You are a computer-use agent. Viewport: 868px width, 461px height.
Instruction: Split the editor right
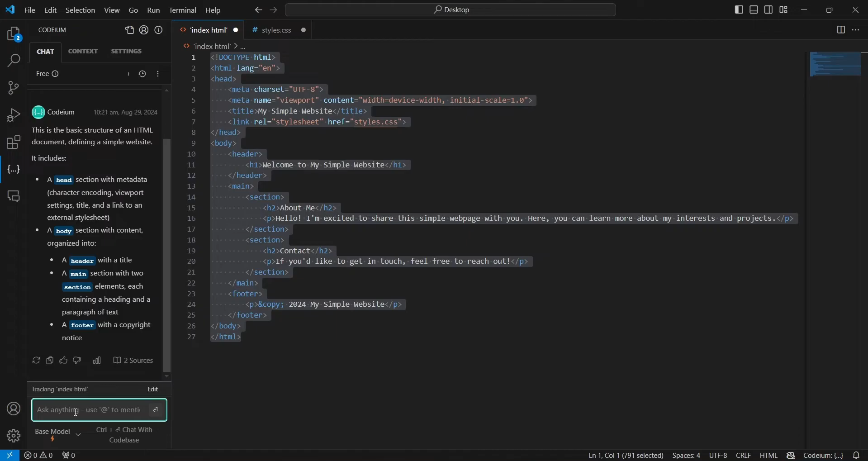click(x=840, y=30)
